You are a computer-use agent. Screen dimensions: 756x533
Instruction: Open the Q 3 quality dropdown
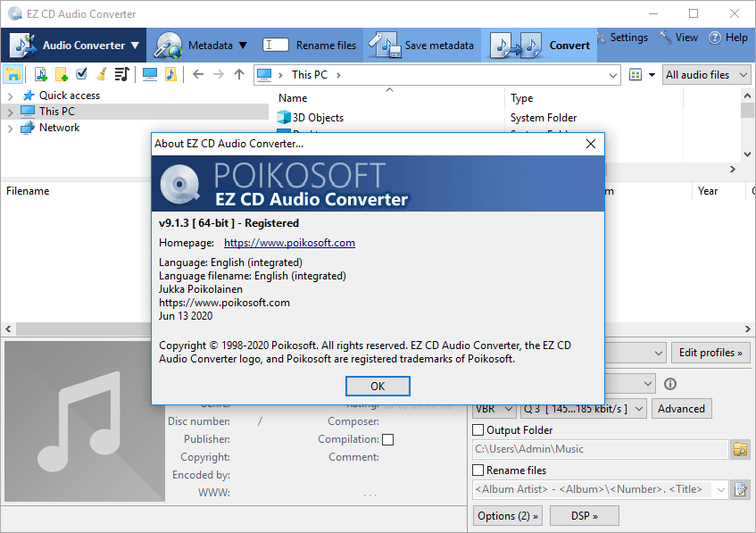click(x=583, y=409)
